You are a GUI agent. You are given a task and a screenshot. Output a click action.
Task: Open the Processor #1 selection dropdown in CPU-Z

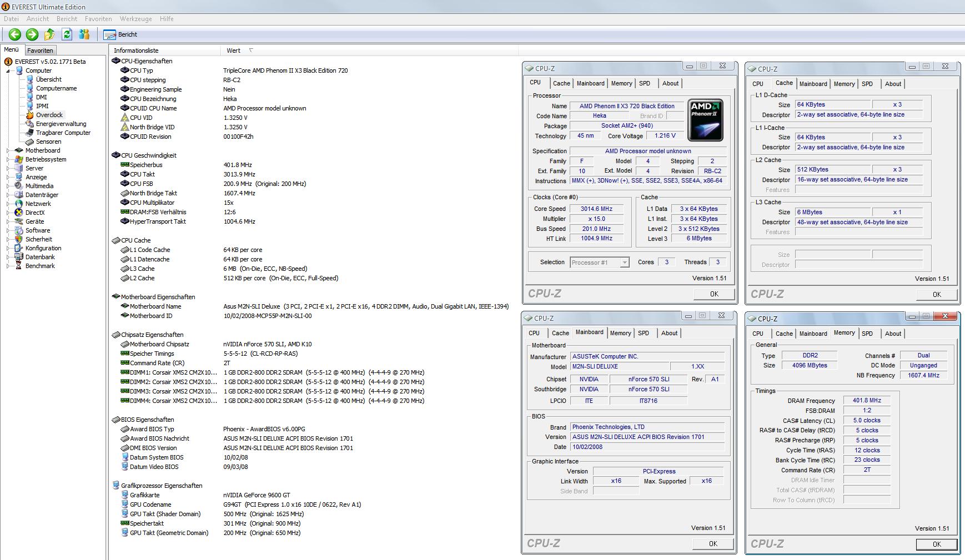click(x=600, y=263)
